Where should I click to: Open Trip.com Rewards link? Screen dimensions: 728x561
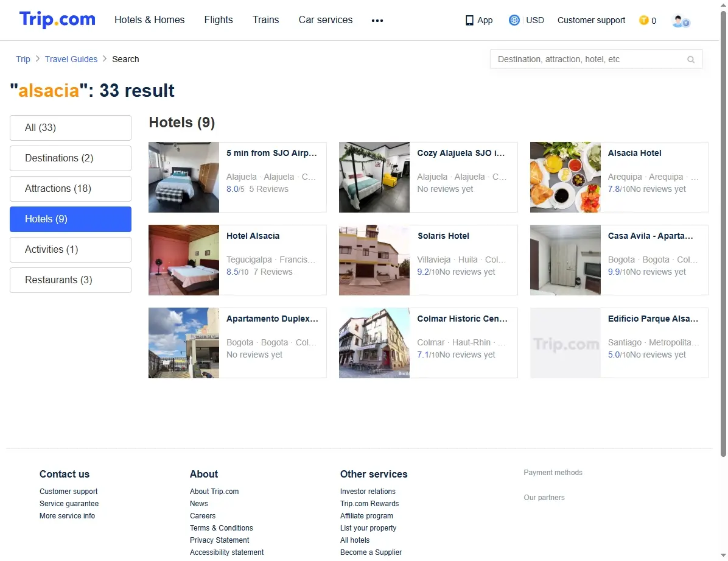pos(369,503)
